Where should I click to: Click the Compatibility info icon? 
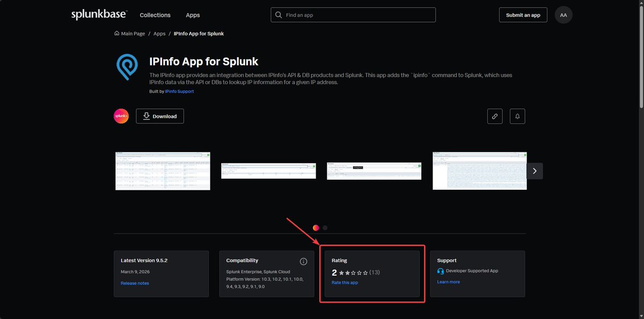point(303,262)
